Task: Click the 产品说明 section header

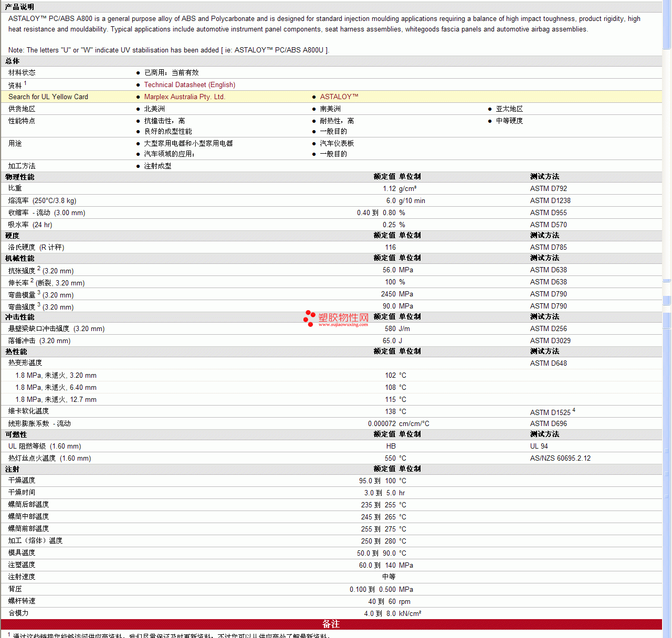Action: (19, 7)
